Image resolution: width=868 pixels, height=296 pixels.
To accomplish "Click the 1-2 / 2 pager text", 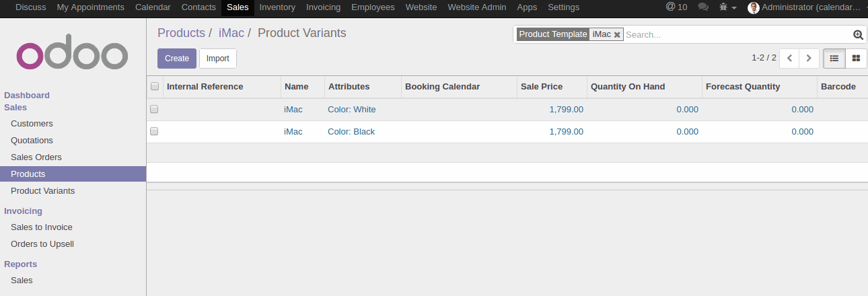I will tap(764, 58).
